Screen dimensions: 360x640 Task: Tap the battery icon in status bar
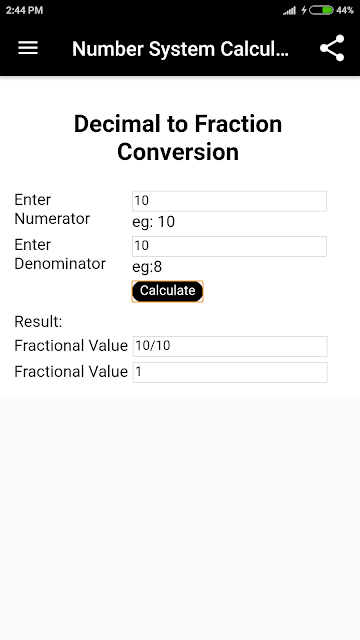coord(322,10)
